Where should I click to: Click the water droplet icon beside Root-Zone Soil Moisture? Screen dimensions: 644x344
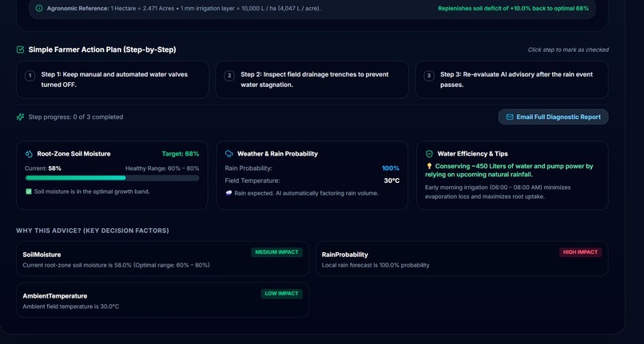tap(29, 154)
